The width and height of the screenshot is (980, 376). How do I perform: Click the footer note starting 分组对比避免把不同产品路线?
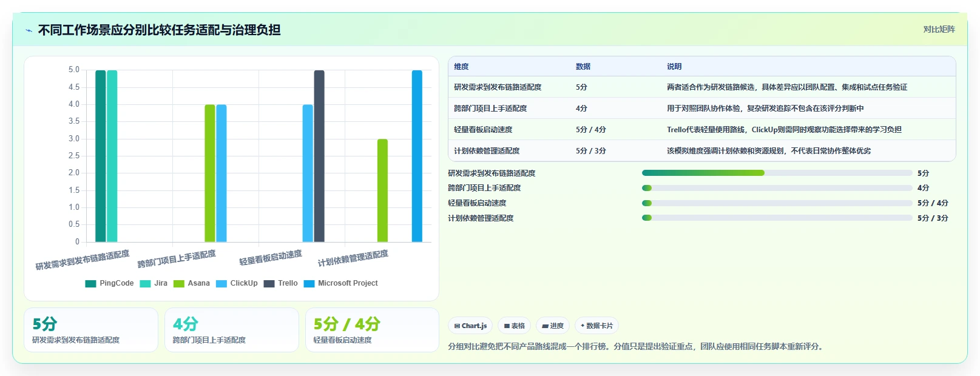tap(635, 347)
